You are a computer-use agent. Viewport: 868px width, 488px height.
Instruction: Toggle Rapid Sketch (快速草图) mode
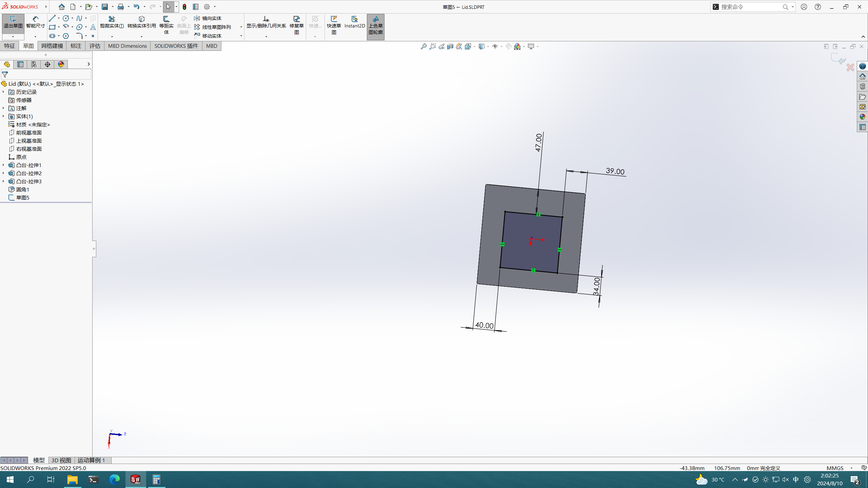tap(334, 24)
